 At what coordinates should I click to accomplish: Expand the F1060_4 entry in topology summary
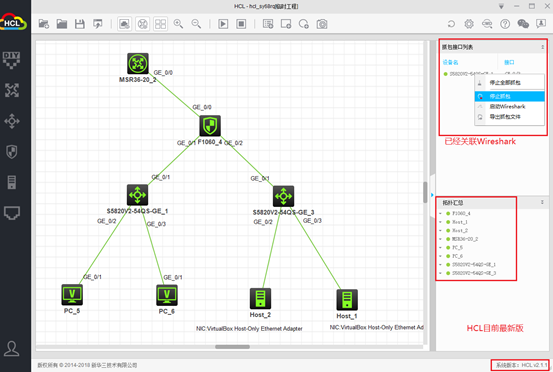click(x=440, y=213)
